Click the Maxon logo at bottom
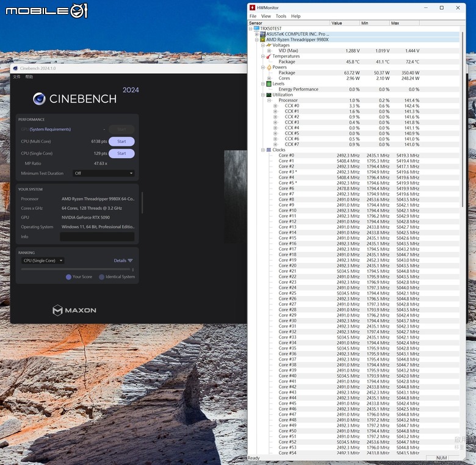 pos(74,310)
